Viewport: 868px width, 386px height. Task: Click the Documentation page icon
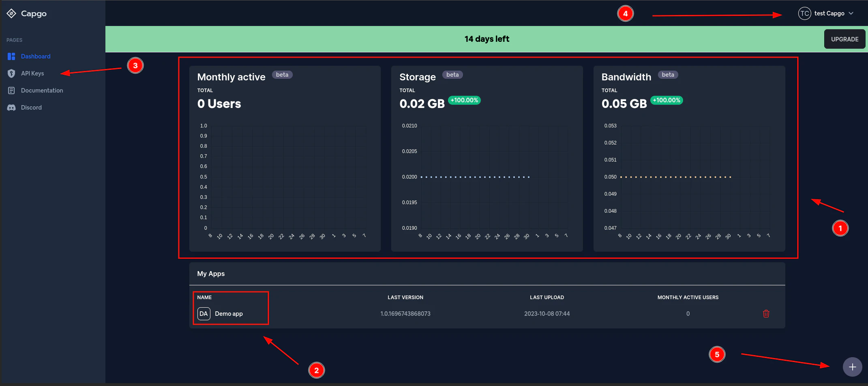[11, 91]
